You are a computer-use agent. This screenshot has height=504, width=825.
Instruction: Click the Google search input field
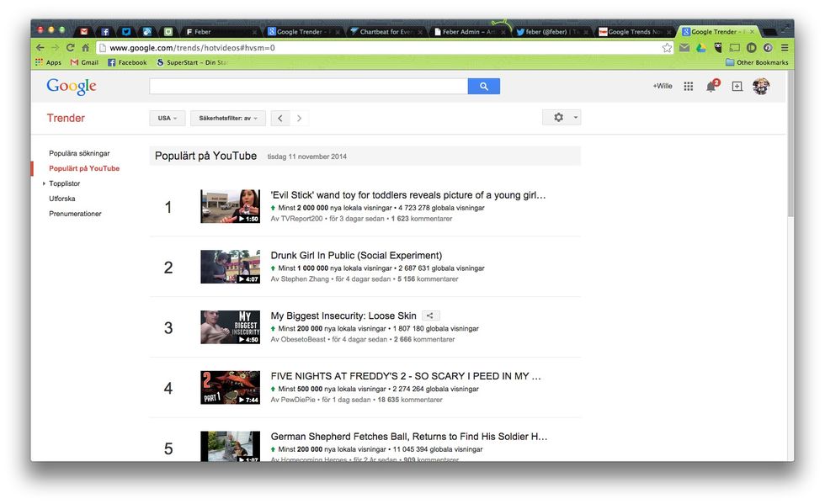[x=308, y=86]
